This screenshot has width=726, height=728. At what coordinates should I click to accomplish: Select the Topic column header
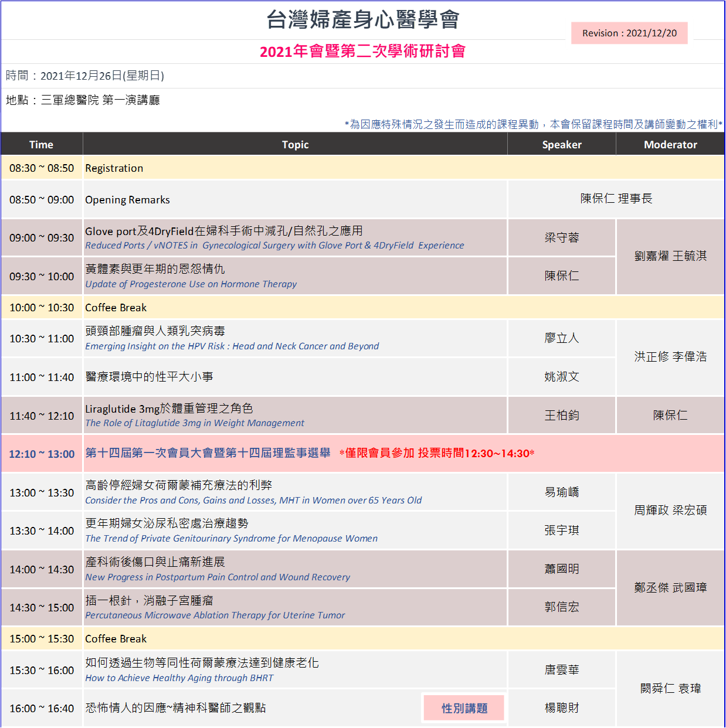295,144
